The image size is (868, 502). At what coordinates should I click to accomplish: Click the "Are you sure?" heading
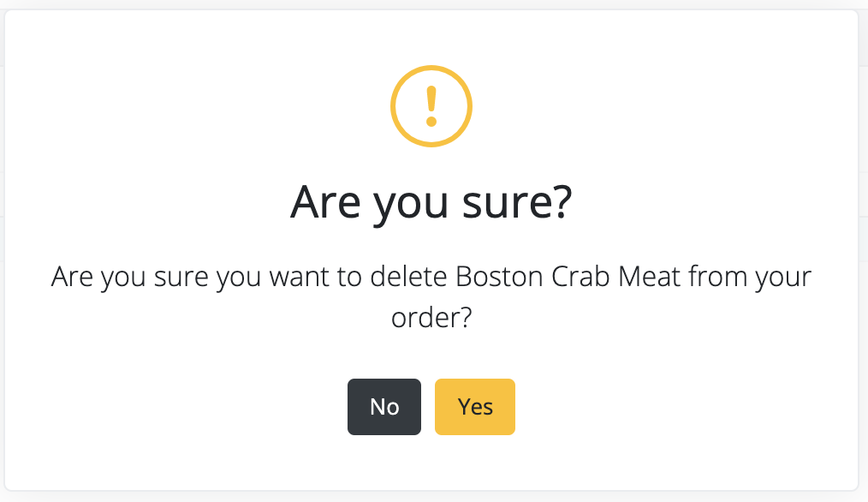(431, 202)
